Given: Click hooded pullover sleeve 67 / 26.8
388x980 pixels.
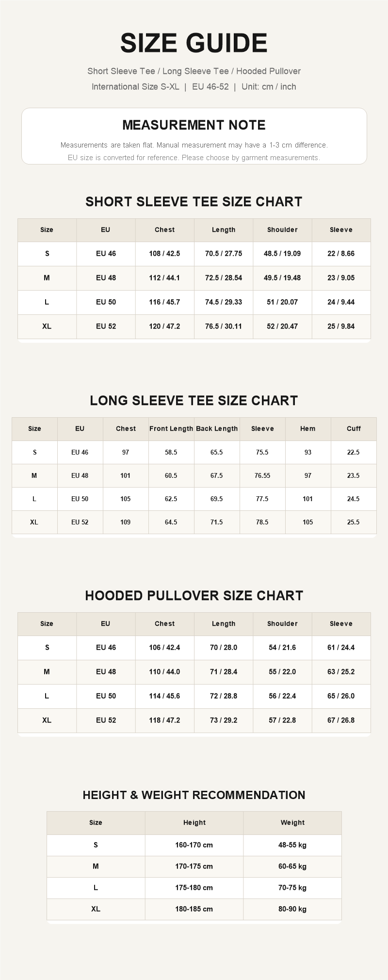Looking at the screenshot, I should (341, 720).
